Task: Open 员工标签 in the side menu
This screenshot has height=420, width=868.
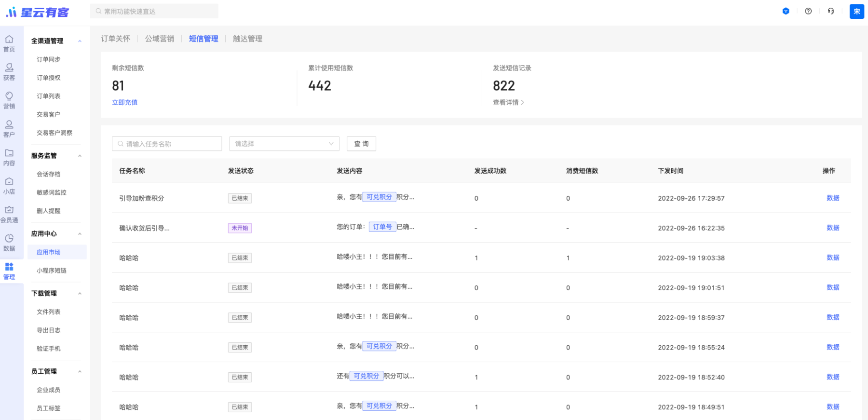Action: [x=49, y=408]
